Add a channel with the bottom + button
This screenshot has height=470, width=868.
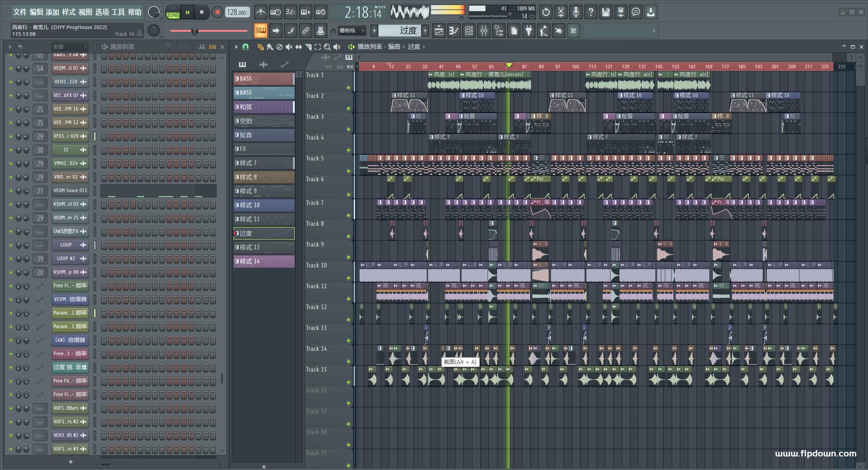tap(70, 462)
